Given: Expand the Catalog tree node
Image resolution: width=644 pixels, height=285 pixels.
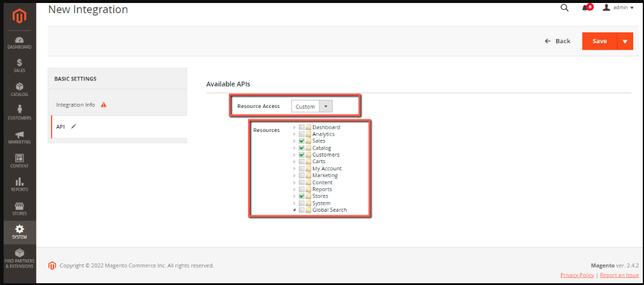Looking at the screenshot, I should [294, 148].
